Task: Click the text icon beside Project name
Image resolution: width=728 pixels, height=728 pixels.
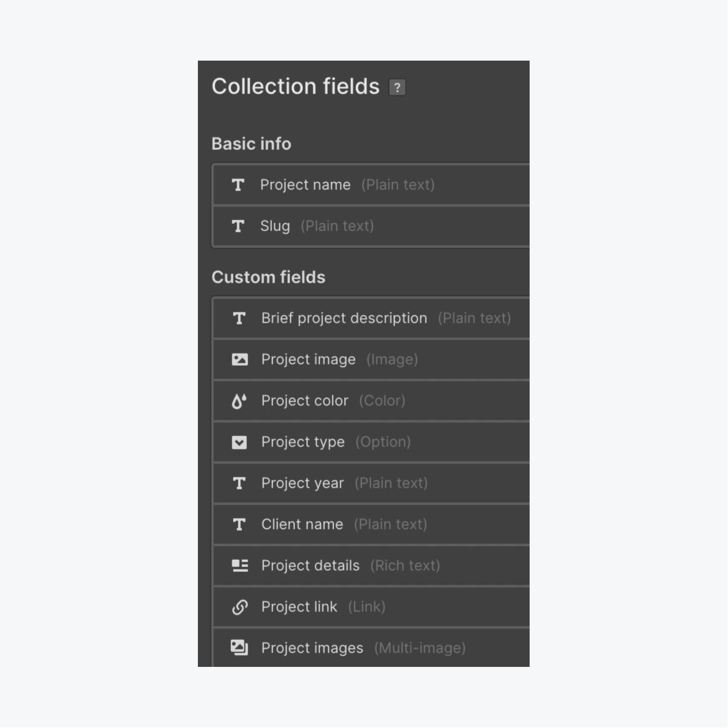Action: click(x=238, y=185)
